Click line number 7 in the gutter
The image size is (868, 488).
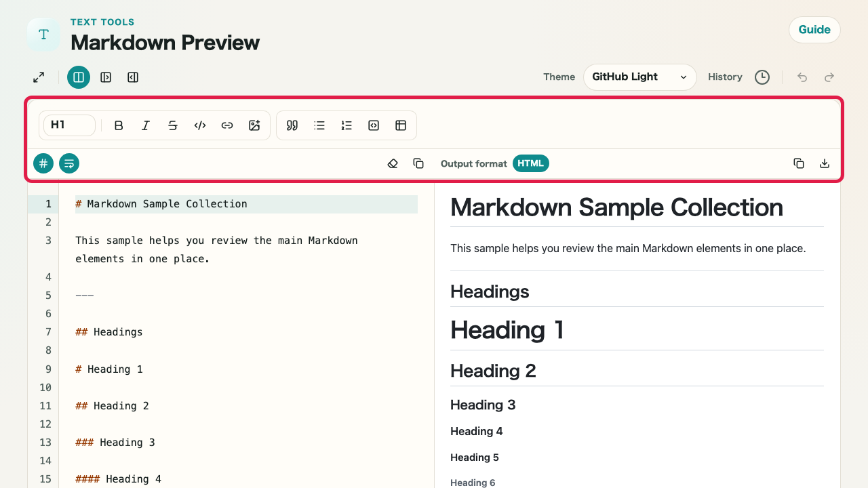click(48, 332)
